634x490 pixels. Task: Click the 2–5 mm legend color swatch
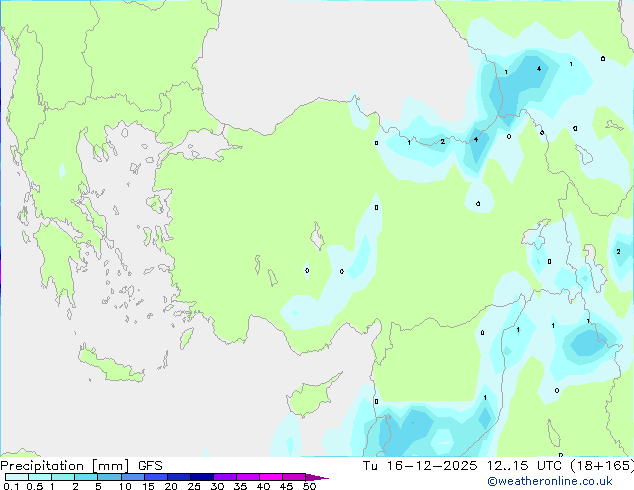click(86, 477)
